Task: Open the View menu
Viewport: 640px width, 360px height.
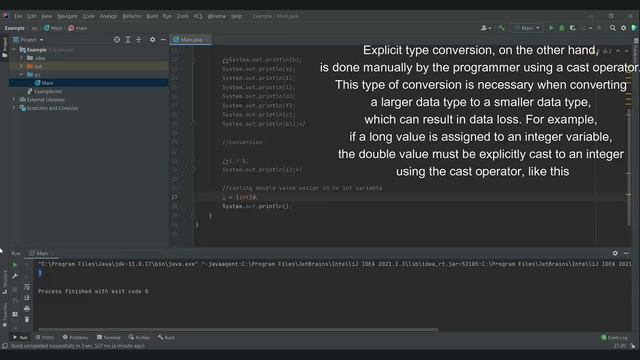Action: (46, 16)
